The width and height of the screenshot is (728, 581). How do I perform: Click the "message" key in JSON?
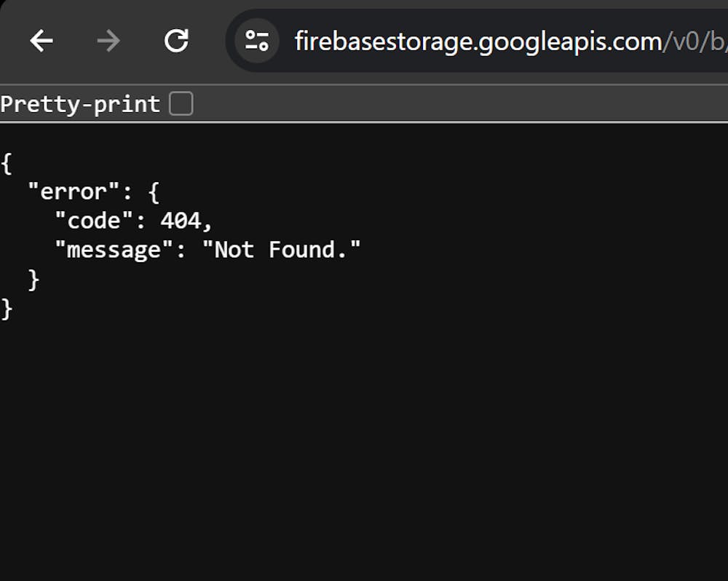(x=114, y=250)
